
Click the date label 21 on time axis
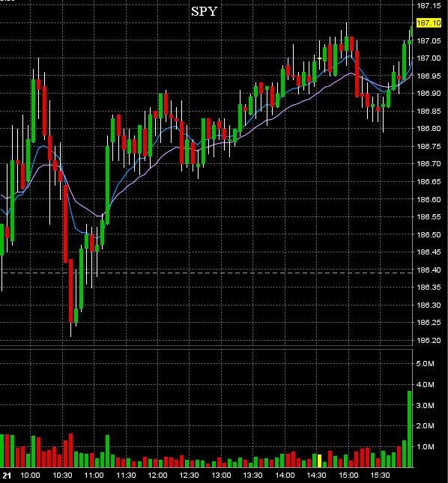(7, 476)
